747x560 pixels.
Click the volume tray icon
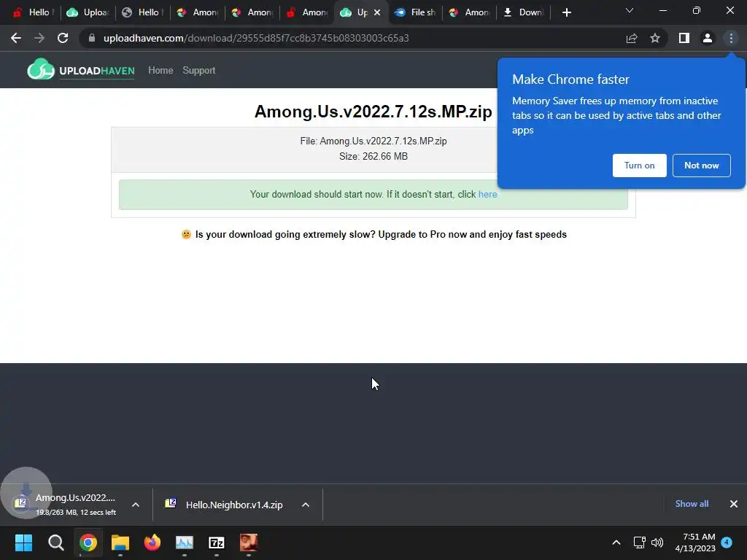tap(657, 542)
